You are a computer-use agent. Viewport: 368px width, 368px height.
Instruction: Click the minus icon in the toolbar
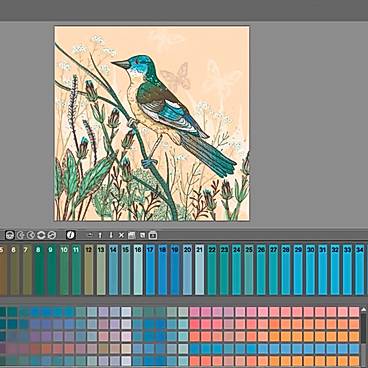pos(90,235)
